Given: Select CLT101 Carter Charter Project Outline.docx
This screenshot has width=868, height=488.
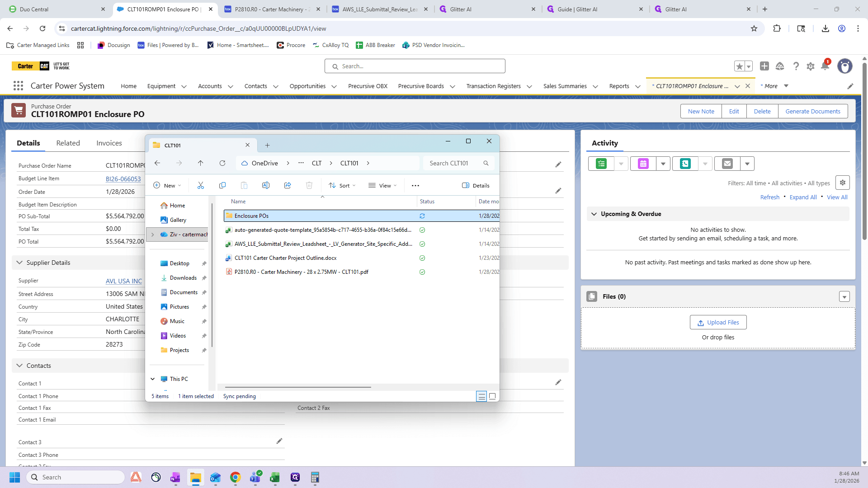Looking at the screenshot, I should click(x=285, y=258).
